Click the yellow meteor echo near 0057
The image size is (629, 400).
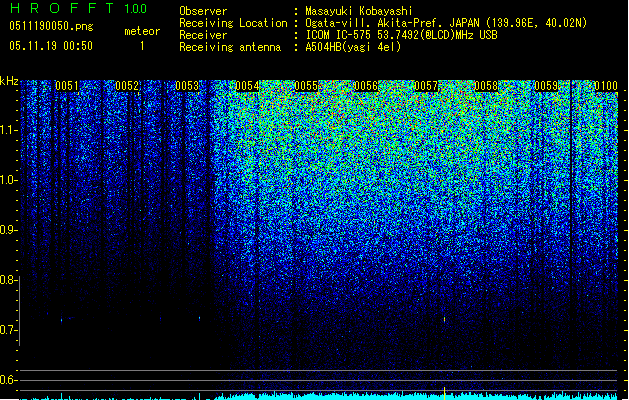pos(444,319)
